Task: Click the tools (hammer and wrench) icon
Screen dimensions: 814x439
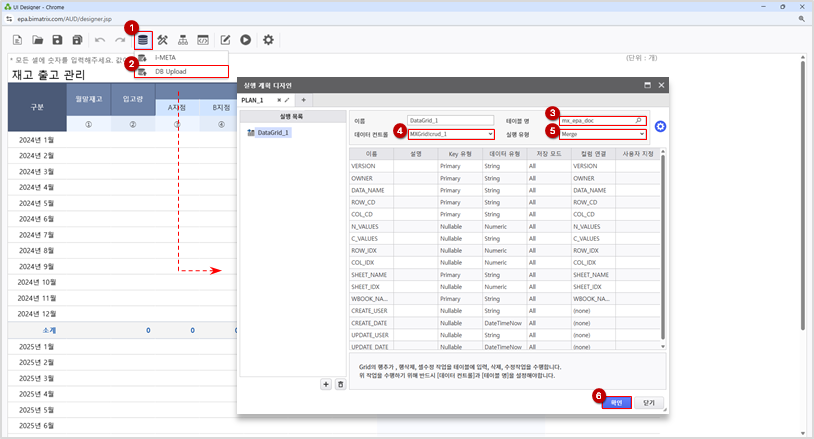Action: pyautogui.click(x=163, y=40)
